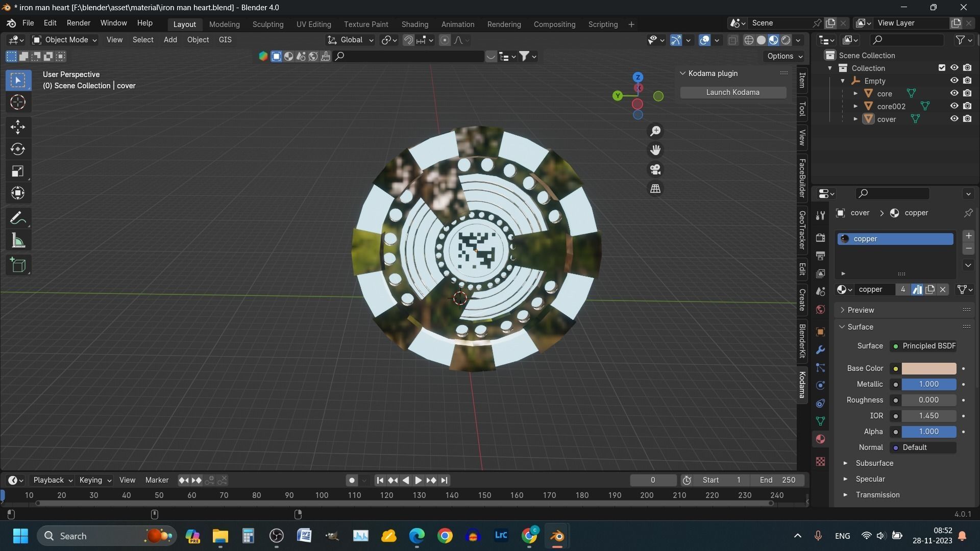This screenshot has width=980, height=551.
Task: Select the Move tool
Action: [18, 127]
